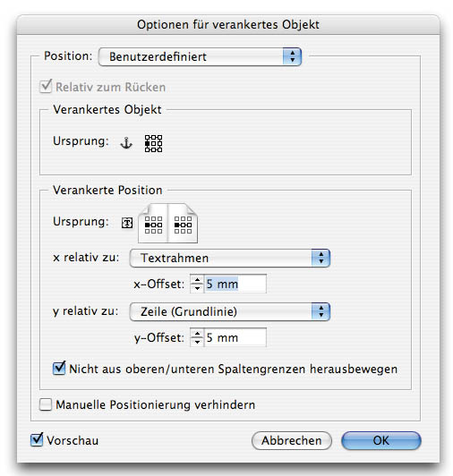Decrease y-Offset with stepper down arrow

tap(197, 342)
